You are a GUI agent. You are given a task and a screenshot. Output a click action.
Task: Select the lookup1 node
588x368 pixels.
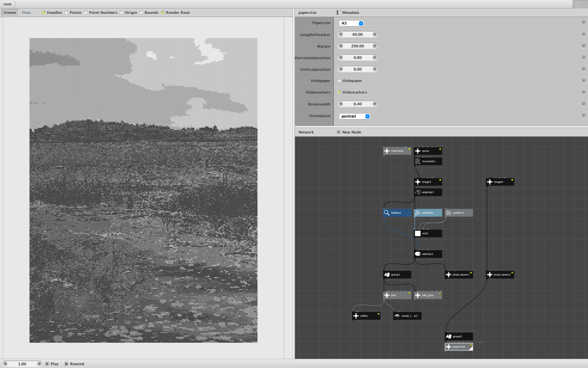(x=397, y=213)
